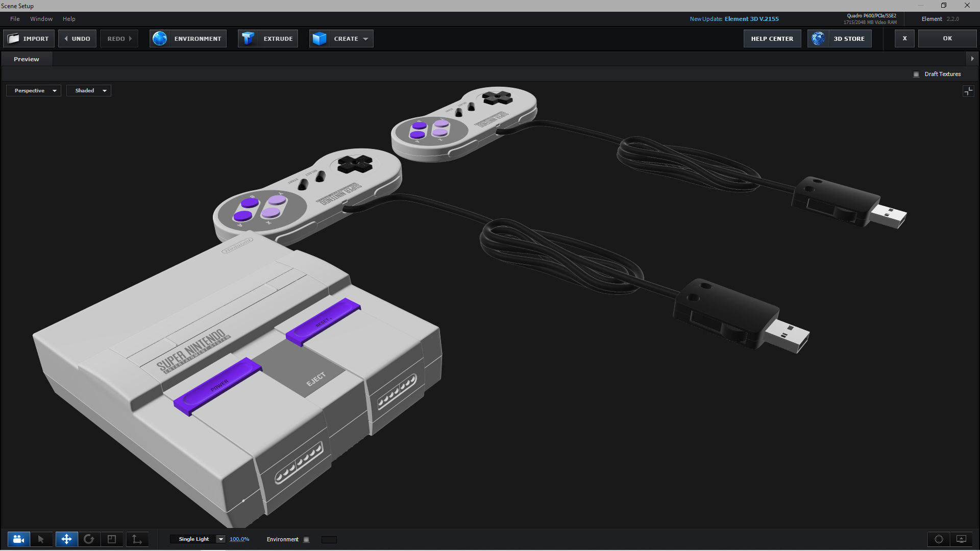Viewport: 980px width, 551px height.
Task: Select the camera orbit tool
Action: (x=18, y=539)
